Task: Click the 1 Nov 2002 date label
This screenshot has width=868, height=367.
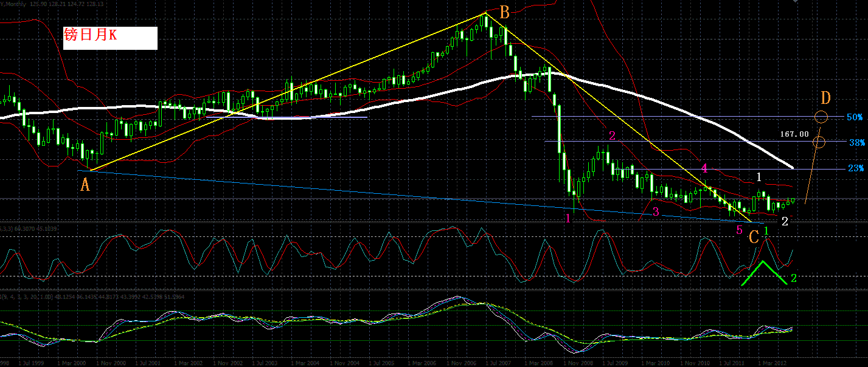Action: (227, 363)
